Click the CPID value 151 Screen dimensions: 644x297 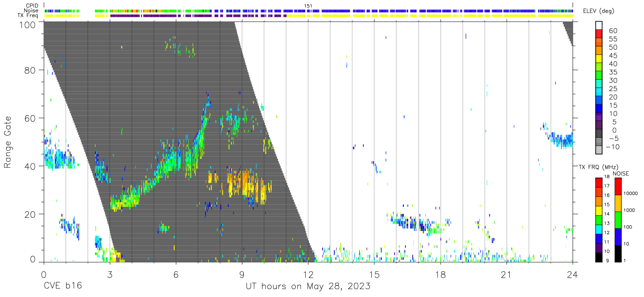(x=308, y=6)
